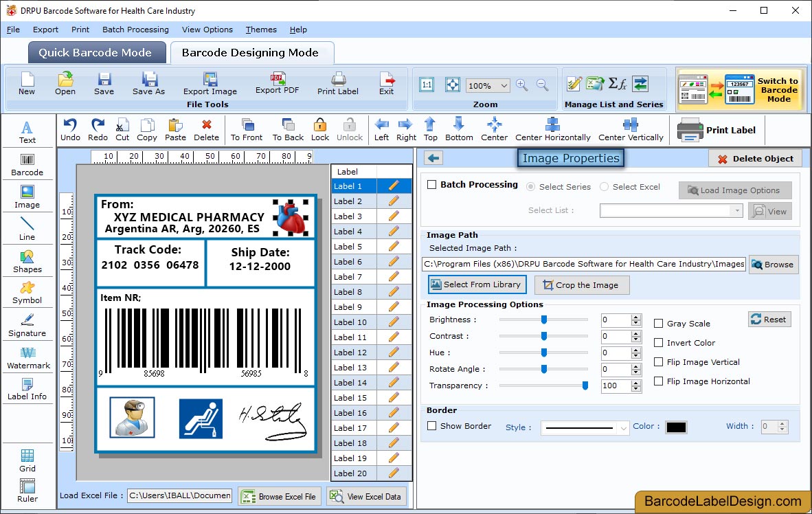This screenshot has width=812, height=514.
Task: Decrease Hue value with down arrow
Action: pyautogui.click(x=636, y=356)
